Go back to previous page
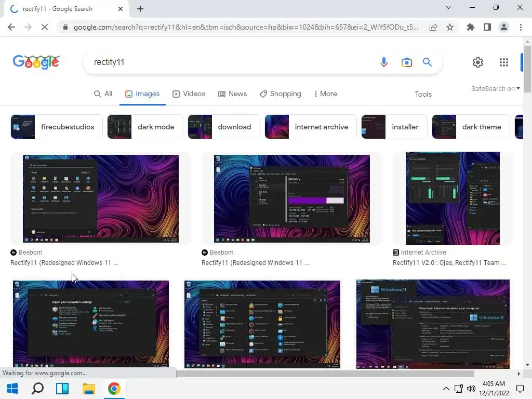This screenshot has height=399, width=532. click(11, 27)
